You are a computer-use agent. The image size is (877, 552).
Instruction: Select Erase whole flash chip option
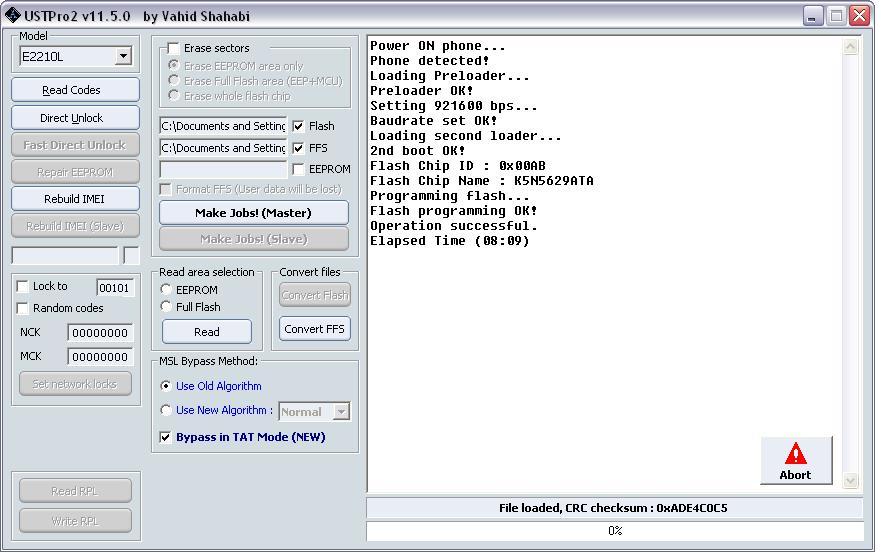click(173, 96)
